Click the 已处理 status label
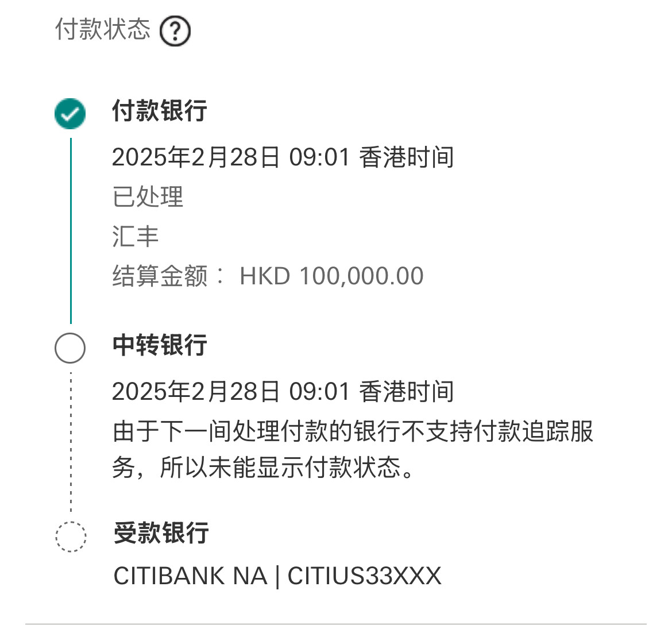 [x=147, y=197]
